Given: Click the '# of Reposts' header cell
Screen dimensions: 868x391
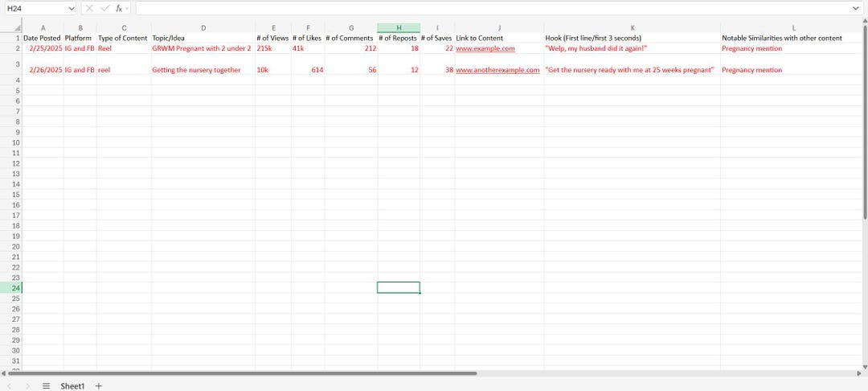Looking at the screenshot, I should pos(399,38).
